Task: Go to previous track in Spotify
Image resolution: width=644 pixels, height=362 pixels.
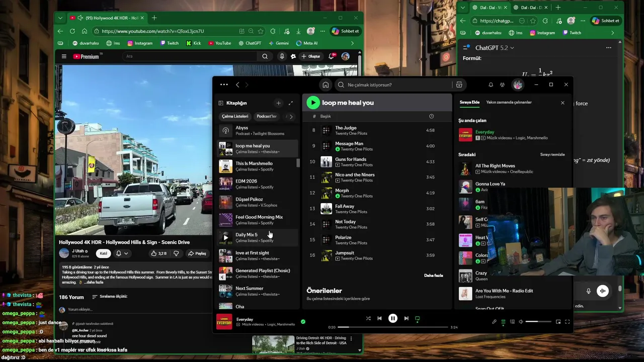Action: click(379, 318)
